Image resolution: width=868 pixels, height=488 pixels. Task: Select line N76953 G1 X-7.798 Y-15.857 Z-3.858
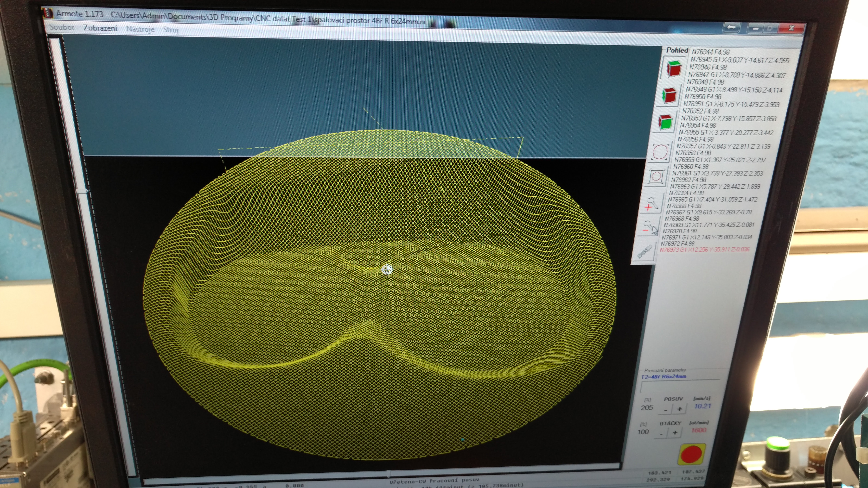coord(728,118)
